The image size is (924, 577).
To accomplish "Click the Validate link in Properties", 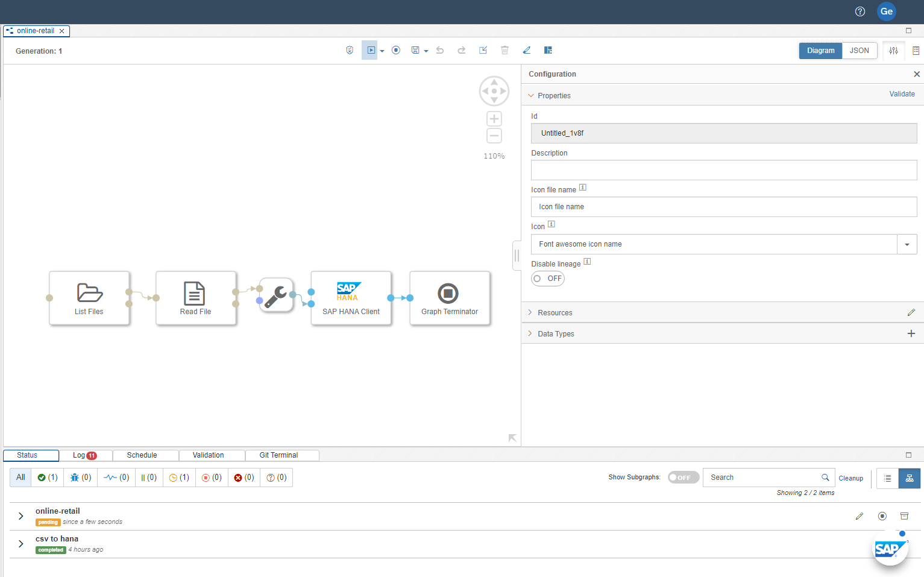I will (x=902, y=94).
